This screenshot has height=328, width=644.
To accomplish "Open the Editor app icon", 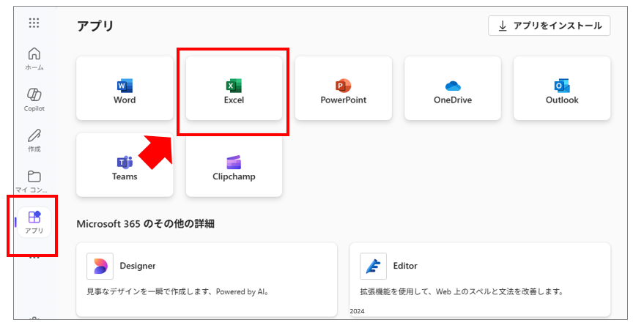I will (374, 266).
